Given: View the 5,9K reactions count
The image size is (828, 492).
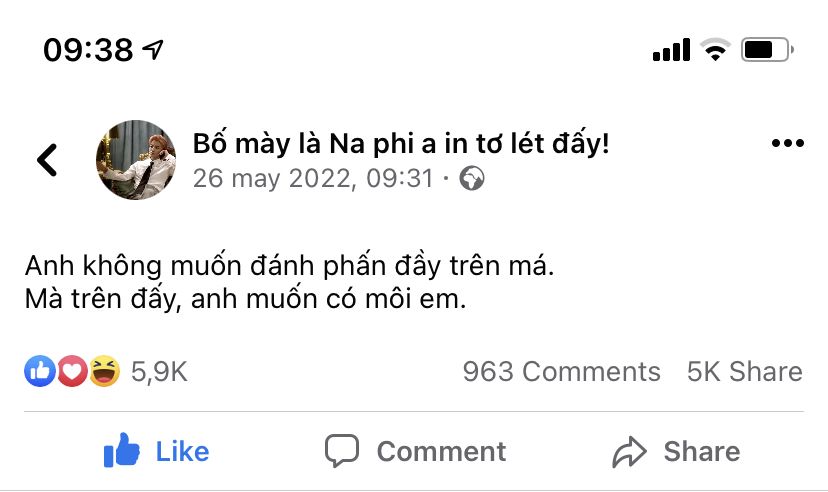Looking at the screenshot, I should tap(159, 372).
